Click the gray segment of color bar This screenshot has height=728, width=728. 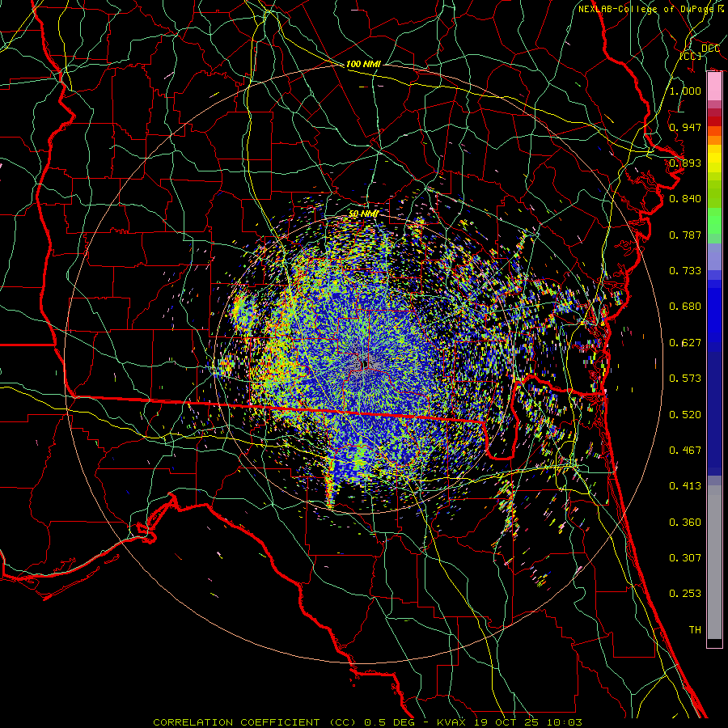[714, 562]
